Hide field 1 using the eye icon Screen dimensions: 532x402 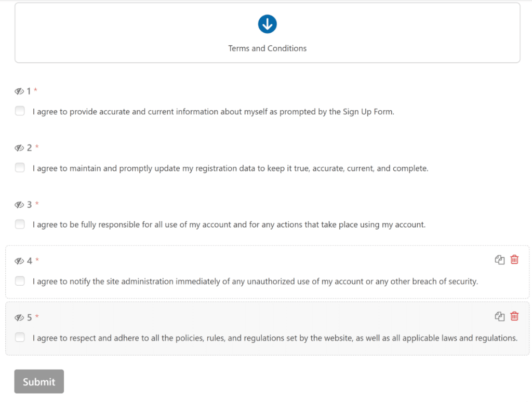click(x=19, y=91)
